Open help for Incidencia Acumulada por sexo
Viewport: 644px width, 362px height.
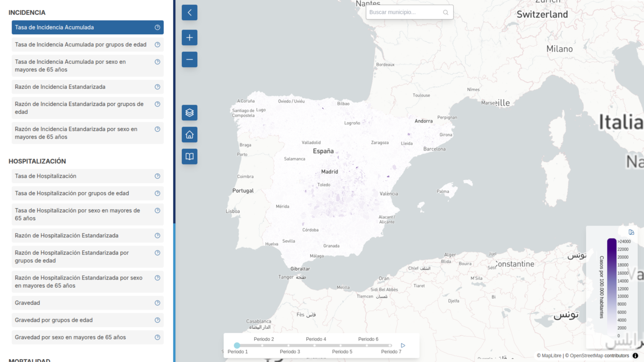pos(157,62)
